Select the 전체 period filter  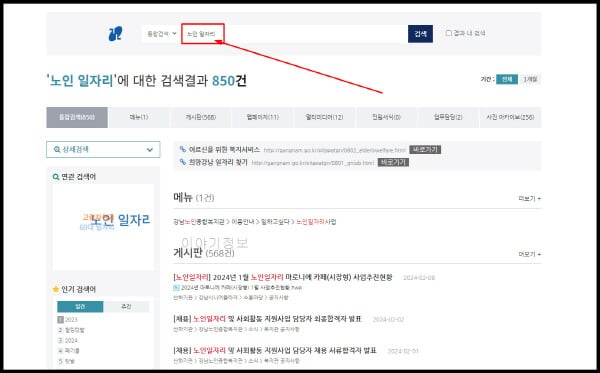pyautogui.click(x=507, y=79)
